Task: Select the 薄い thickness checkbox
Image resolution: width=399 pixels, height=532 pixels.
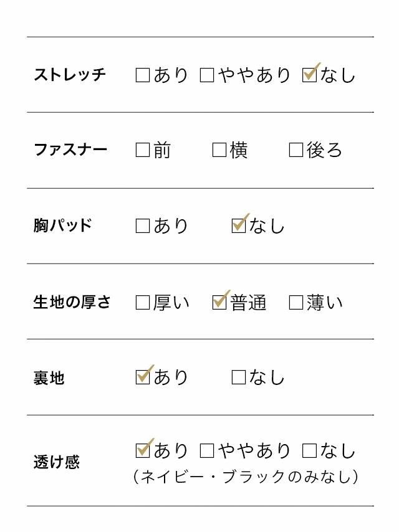Action: click(296, 302)
